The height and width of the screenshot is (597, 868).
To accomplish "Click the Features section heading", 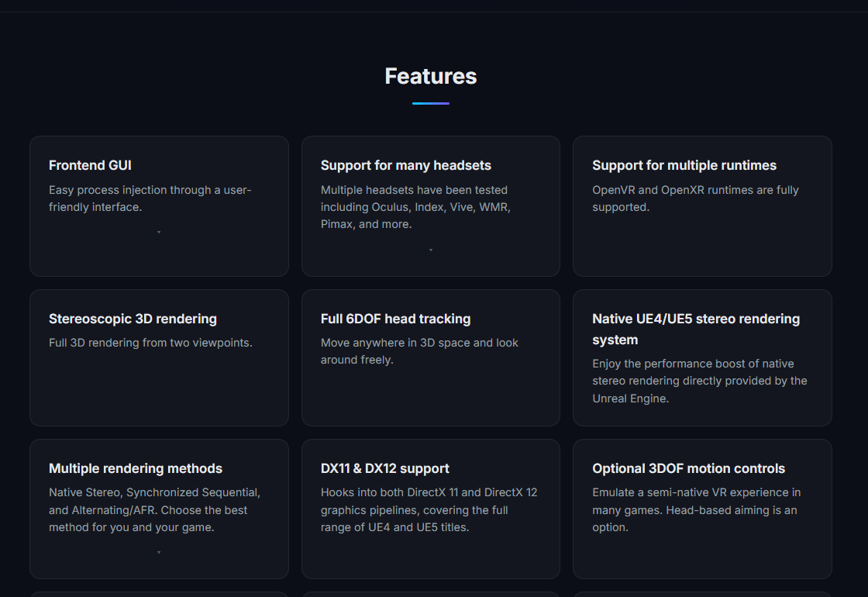I will (431, 77).
